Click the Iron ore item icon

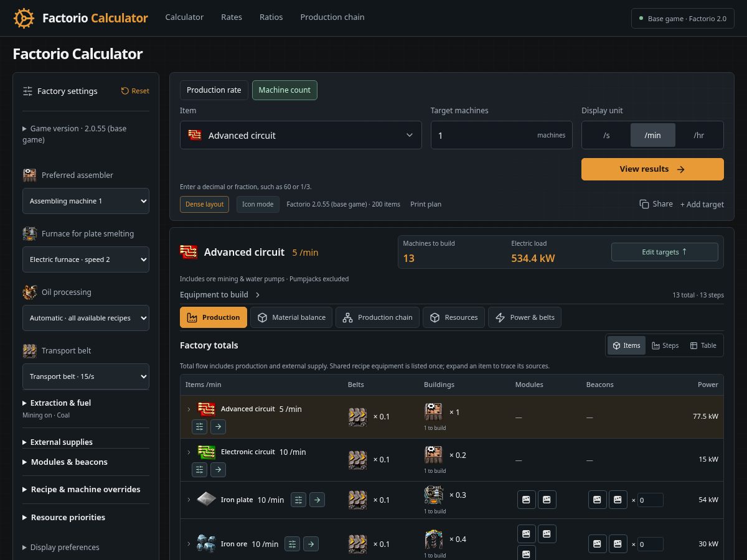206,543
